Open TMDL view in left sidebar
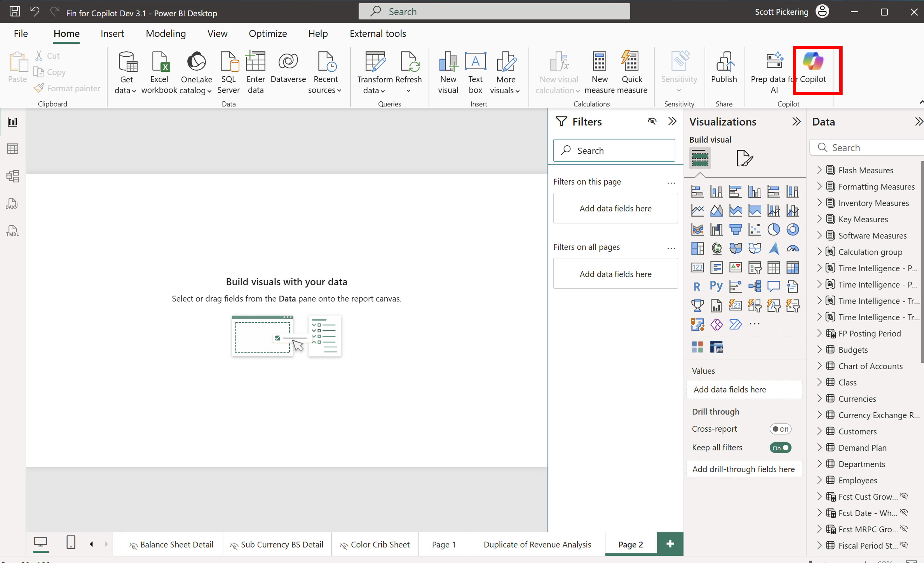 [12, 231]
